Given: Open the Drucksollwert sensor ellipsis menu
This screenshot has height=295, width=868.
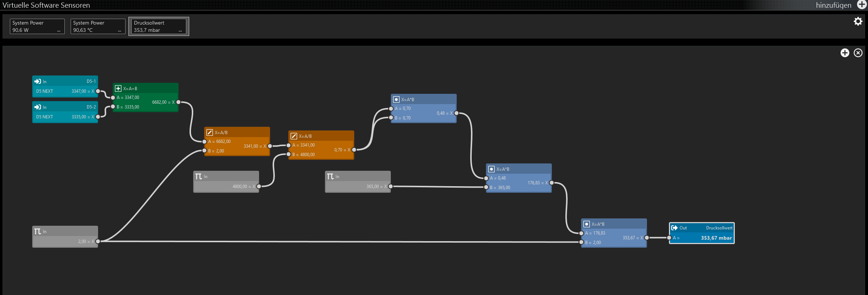Looking at the screenshot, I should coord(180,31).
